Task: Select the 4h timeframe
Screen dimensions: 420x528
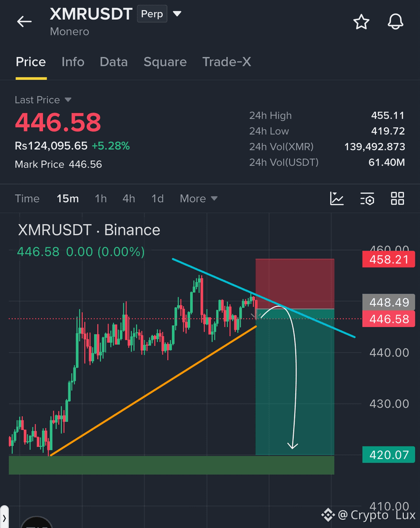Action: (x=129, y=199)
